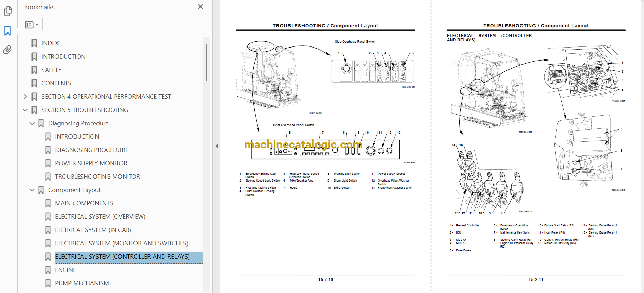Click 'Power Supply Socket' legend entry
This screenshot has width=644, height=293.
tap(391, 174)
